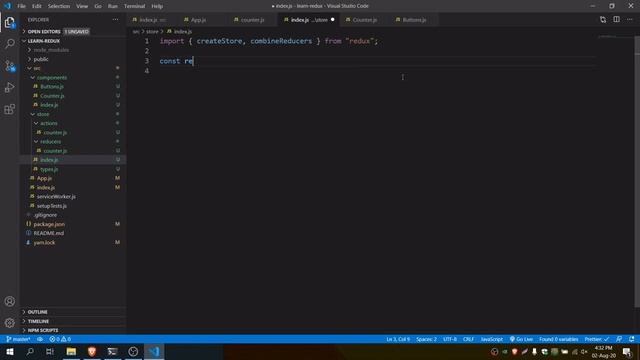Collapse the components folder
This screenshot has width=640, height=360.
pos(51,78)
